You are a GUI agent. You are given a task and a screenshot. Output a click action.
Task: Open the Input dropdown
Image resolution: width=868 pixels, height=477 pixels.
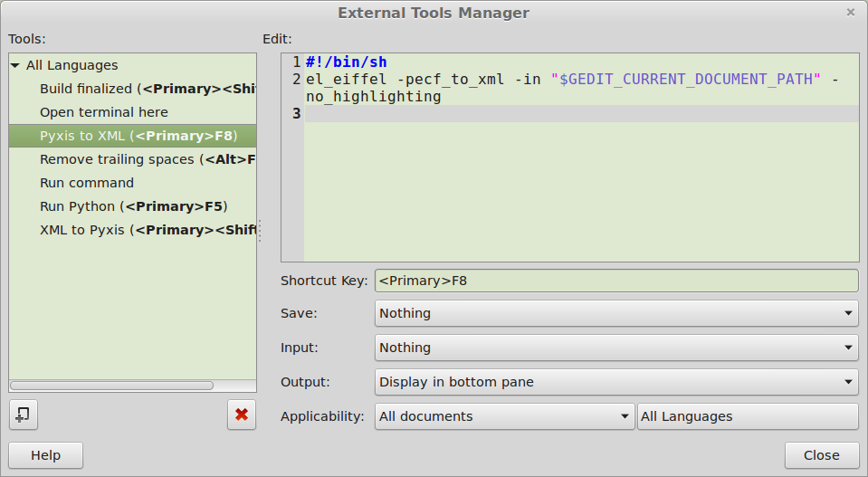click(615, 348)
